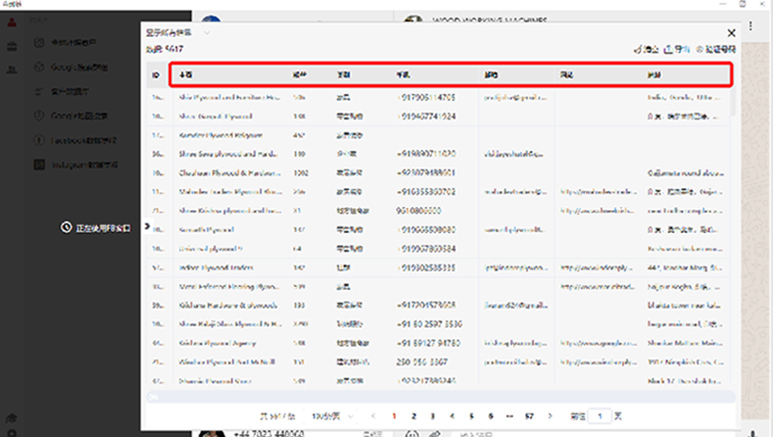Open the Google Maps search sidebar item
The image size is (773, 437).
pyautogui.click(x=70, y=67)
